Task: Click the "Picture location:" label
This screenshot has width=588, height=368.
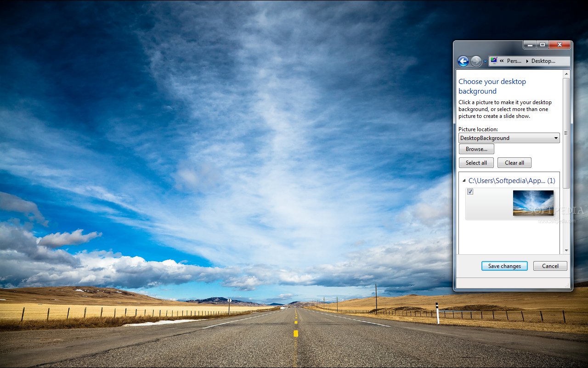Action: coord(478,129)
